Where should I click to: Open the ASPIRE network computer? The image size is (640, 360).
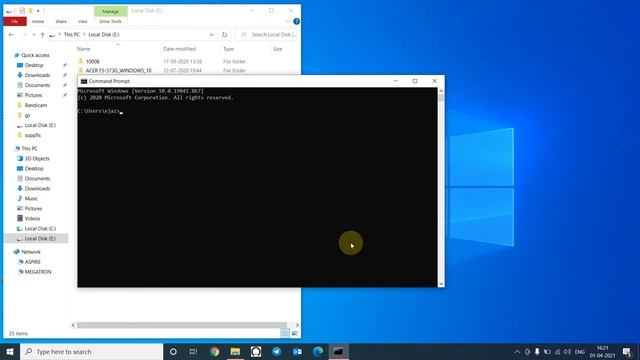point(33,262)
